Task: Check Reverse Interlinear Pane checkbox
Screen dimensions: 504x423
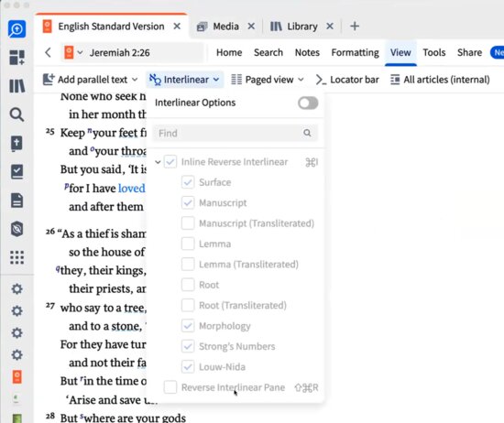Action: tap(170, 387)
